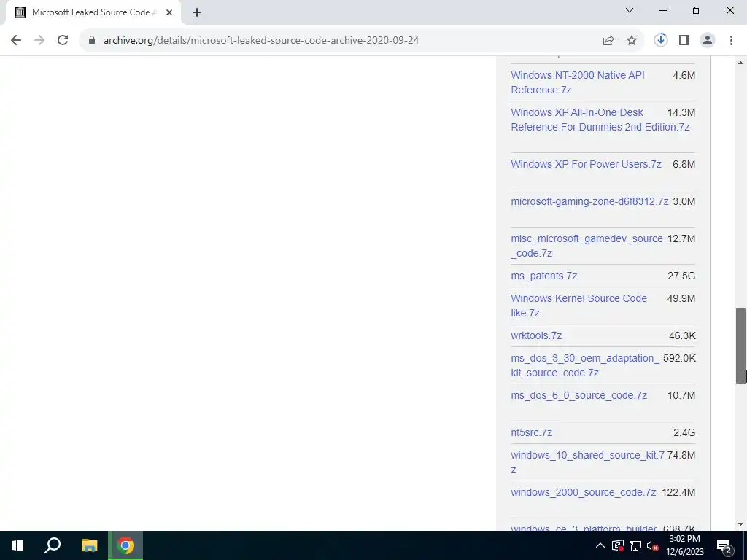Toggle the Chrome side panel
This screenshot has height=560, width=747.
[684, 41]
